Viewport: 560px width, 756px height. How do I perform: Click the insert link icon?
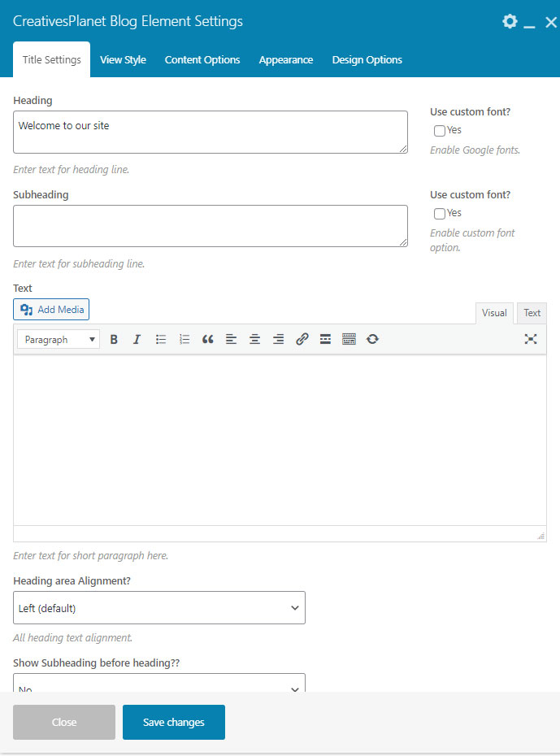(x=302, y=340)
